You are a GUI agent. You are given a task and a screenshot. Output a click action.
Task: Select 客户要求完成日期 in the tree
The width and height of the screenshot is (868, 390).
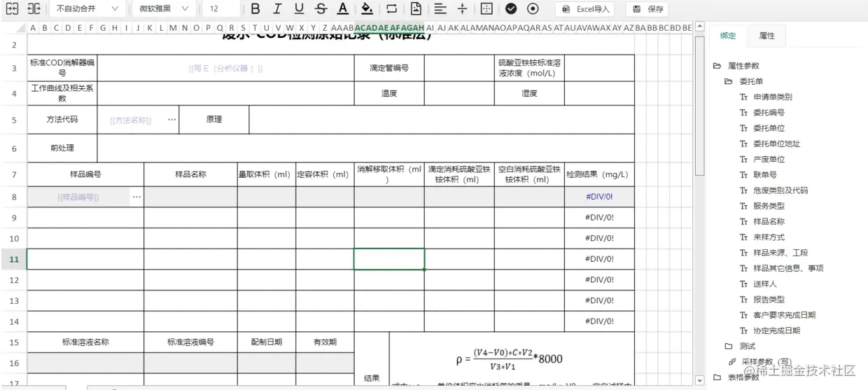tap(784, 315)
